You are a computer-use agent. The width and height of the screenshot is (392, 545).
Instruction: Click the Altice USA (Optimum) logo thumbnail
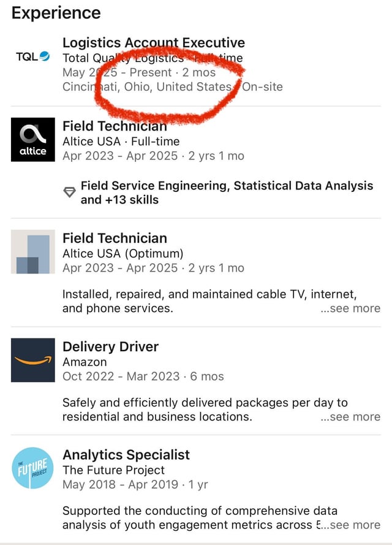[x=32, y=251]
